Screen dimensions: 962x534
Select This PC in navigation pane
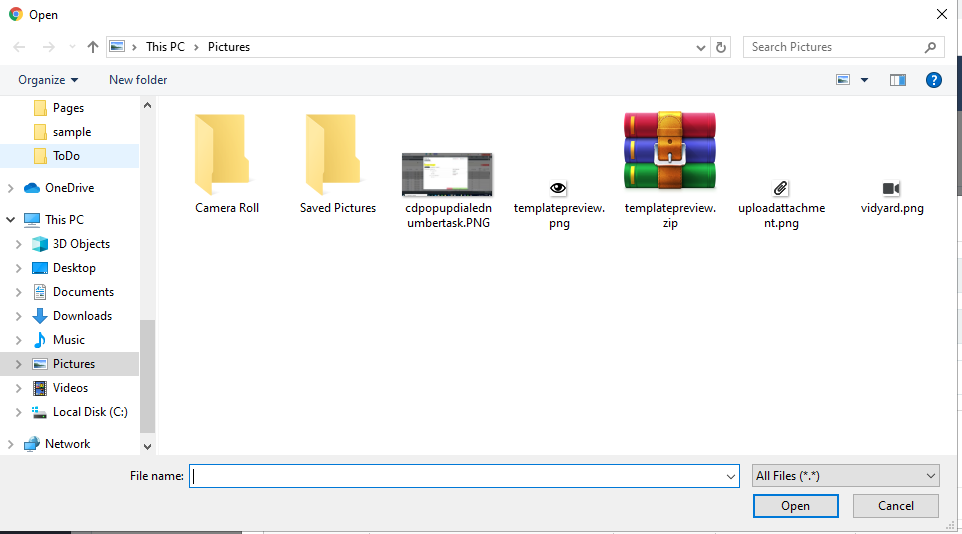pos(64,220)
